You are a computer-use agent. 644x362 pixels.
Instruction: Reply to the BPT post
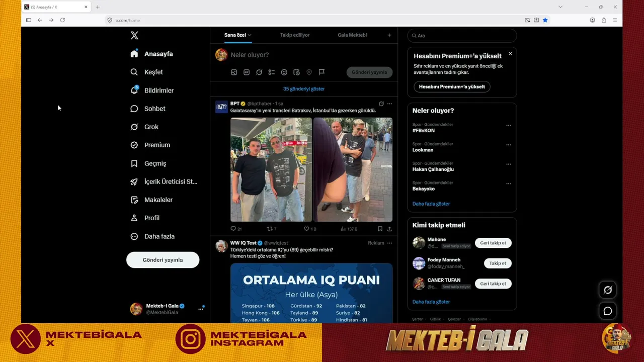point(236,229)
